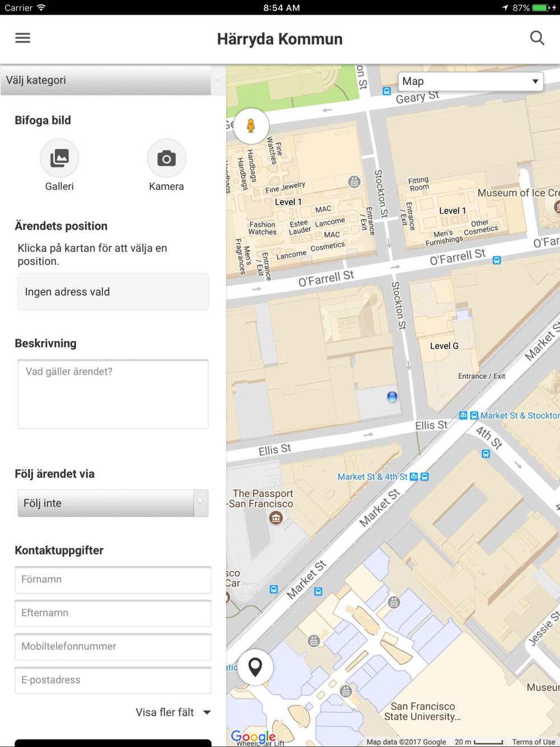
Task: Select the blue position marker on map
Action: tap(392, 396)
